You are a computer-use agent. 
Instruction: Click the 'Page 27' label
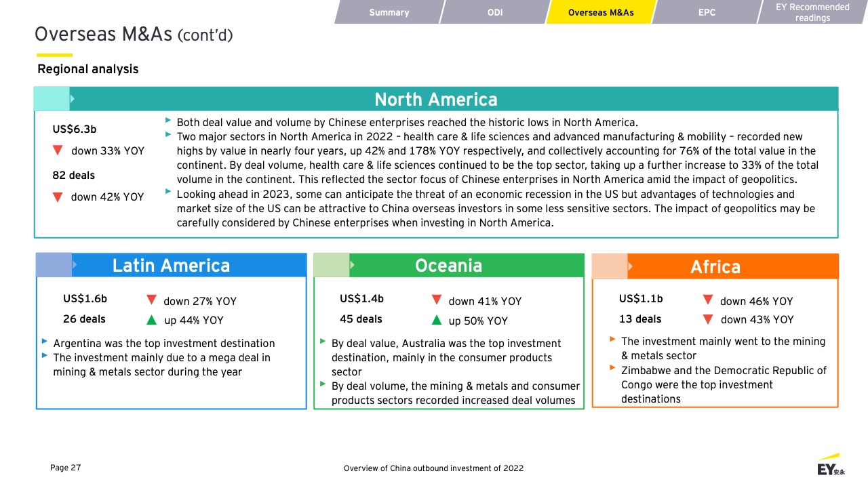66,467
